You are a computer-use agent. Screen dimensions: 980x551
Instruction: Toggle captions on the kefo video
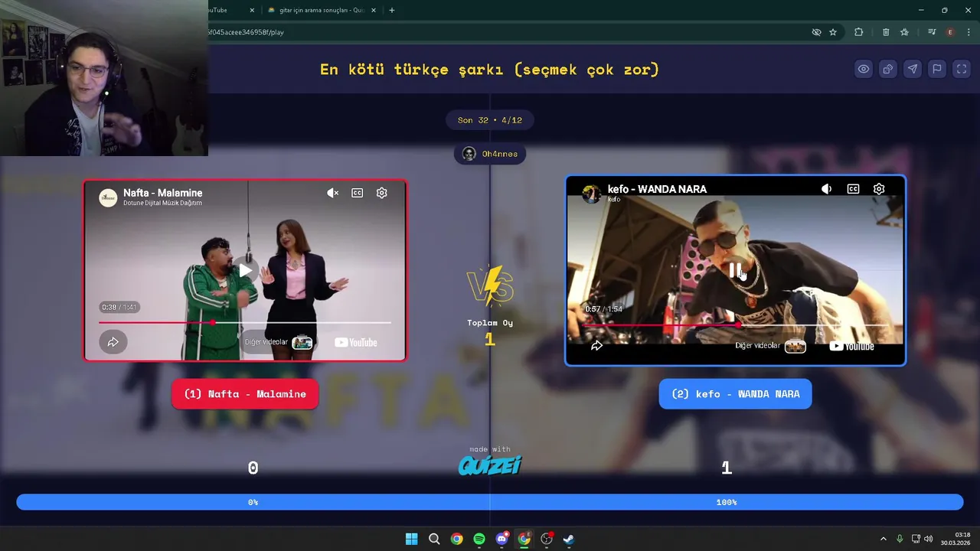(x=853, y=189)
